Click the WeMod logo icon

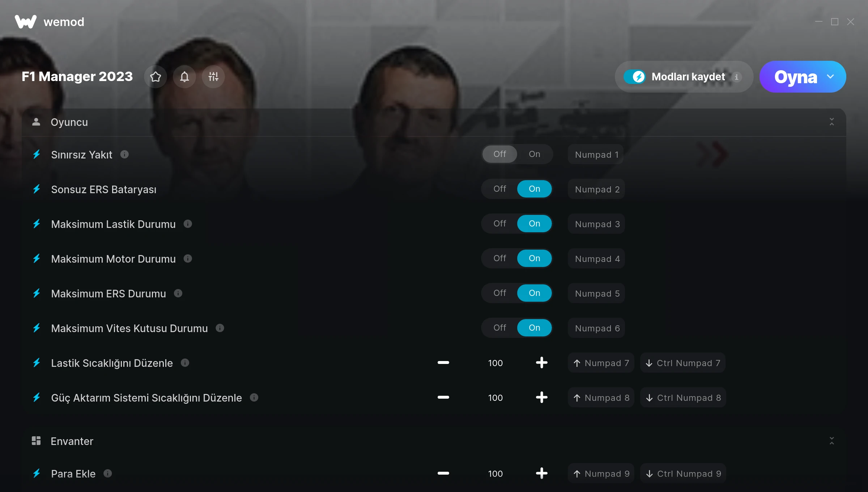[26, 22]
